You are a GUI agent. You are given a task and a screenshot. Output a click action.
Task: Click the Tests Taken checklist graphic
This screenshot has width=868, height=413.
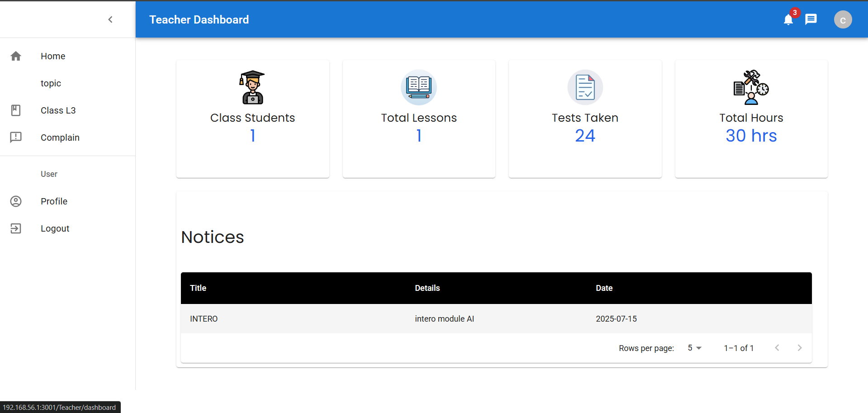point(585,87)
